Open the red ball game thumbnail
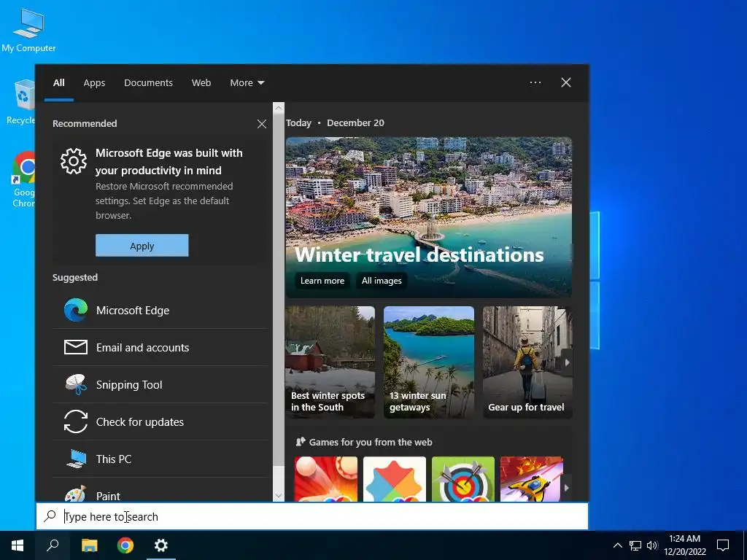747x560 pixels. click(326, 479)
